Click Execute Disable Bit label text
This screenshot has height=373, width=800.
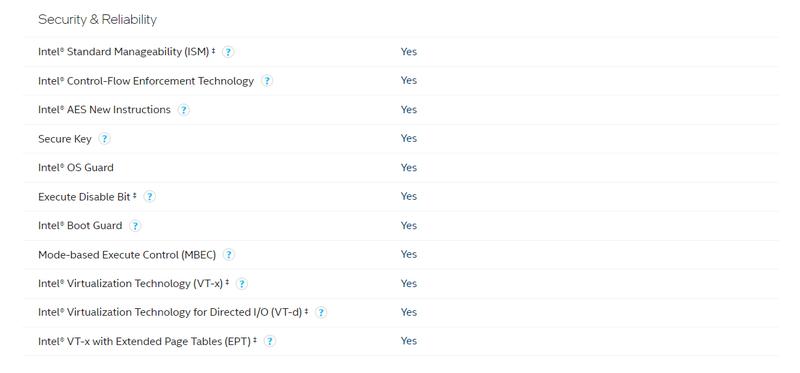(84, 196)
